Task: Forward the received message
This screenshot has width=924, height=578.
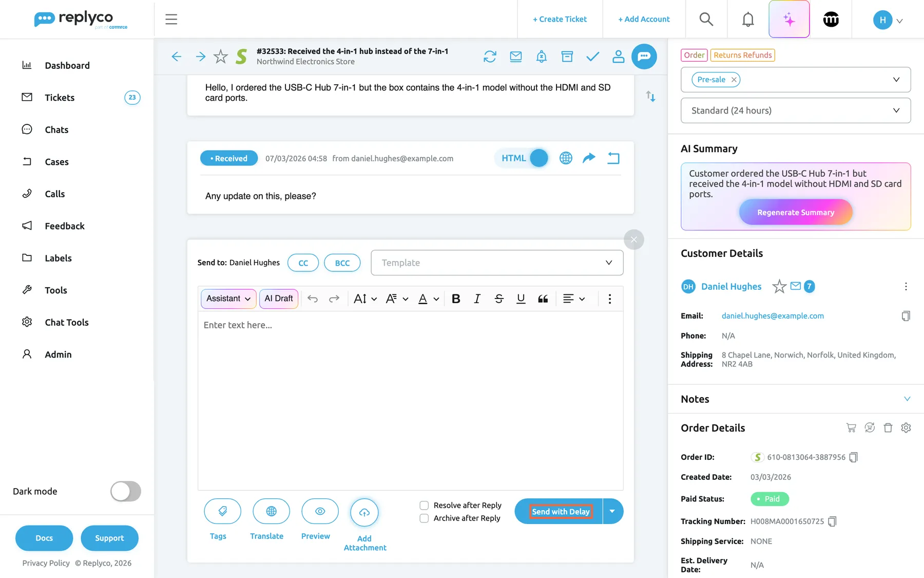Action: click(589, 158)
